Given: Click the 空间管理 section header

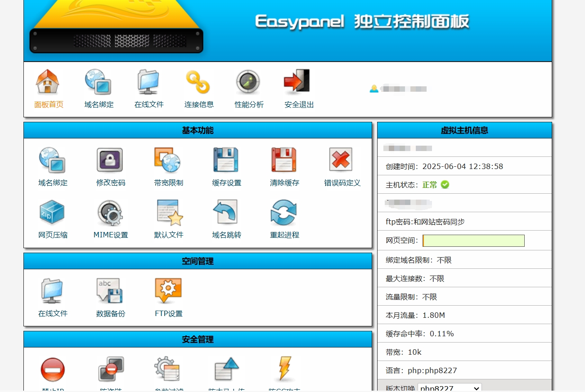Looking at the screenshot, I should pyautogui.click(x=198, y=261).
